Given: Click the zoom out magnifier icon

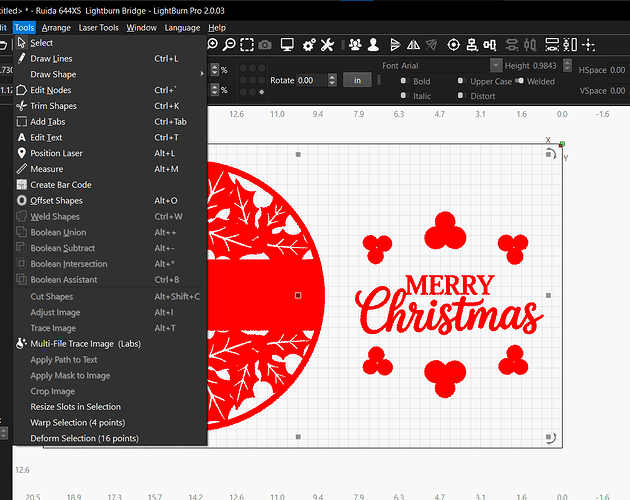Looking at the screenshot, I should 229,45.
